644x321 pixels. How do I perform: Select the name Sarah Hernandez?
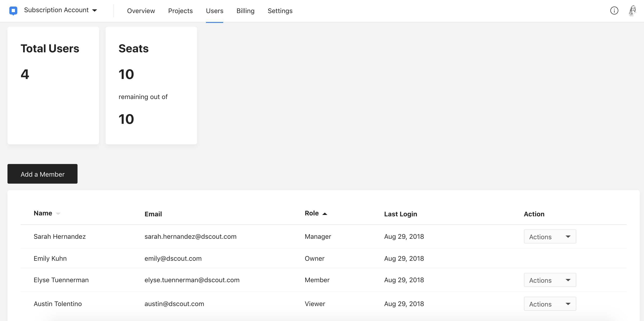[60, 236]
